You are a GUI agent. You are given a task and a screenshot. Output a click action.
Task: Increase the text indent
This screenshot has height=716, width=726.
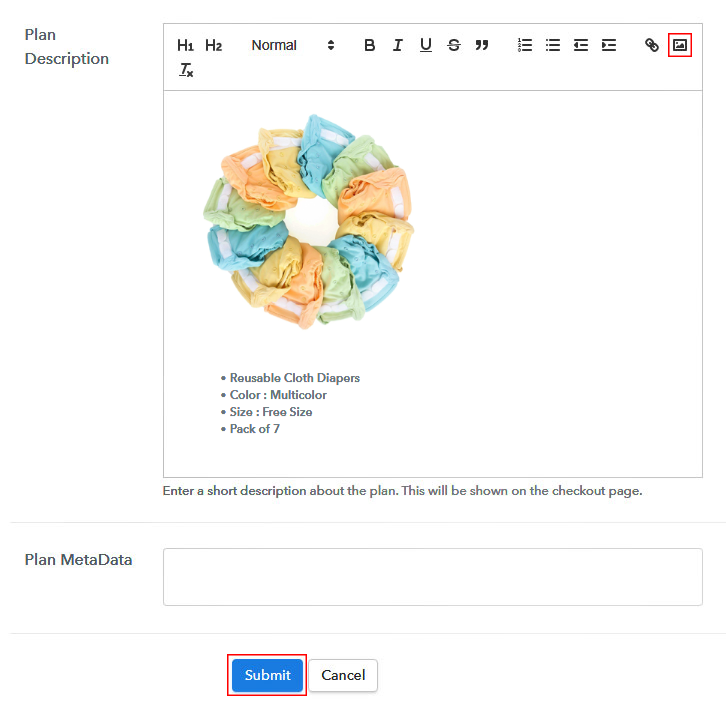point(609,45)
